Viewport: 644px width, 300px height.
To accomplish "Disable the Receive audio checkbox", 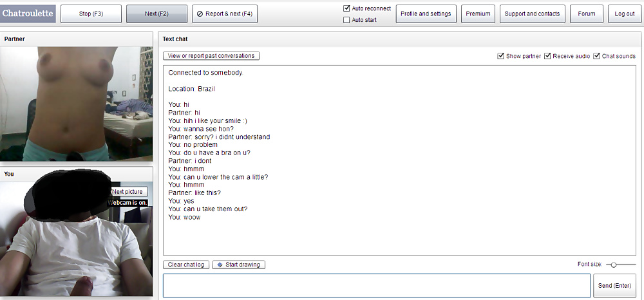I will click(x=547, y=56).
